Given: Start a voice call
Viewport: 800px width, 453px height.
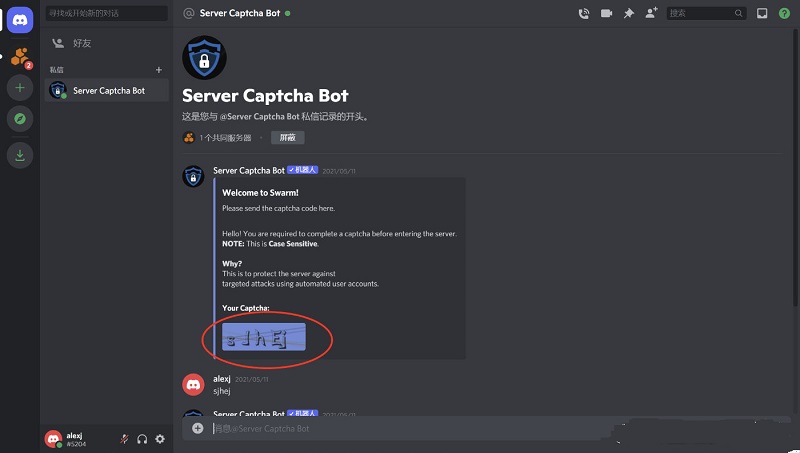Looking at the screenshot, I should 584,14.
